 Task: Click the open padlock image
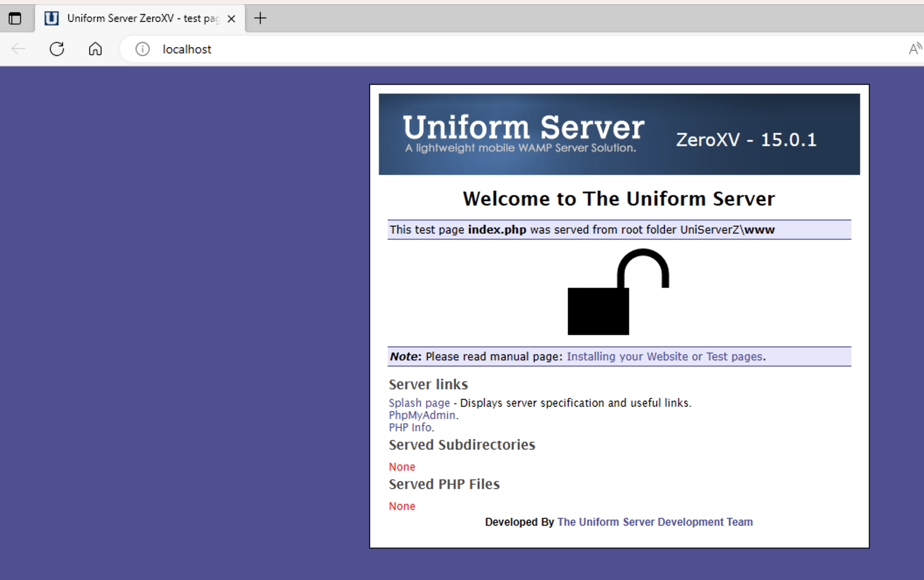(x=618, y=292)
